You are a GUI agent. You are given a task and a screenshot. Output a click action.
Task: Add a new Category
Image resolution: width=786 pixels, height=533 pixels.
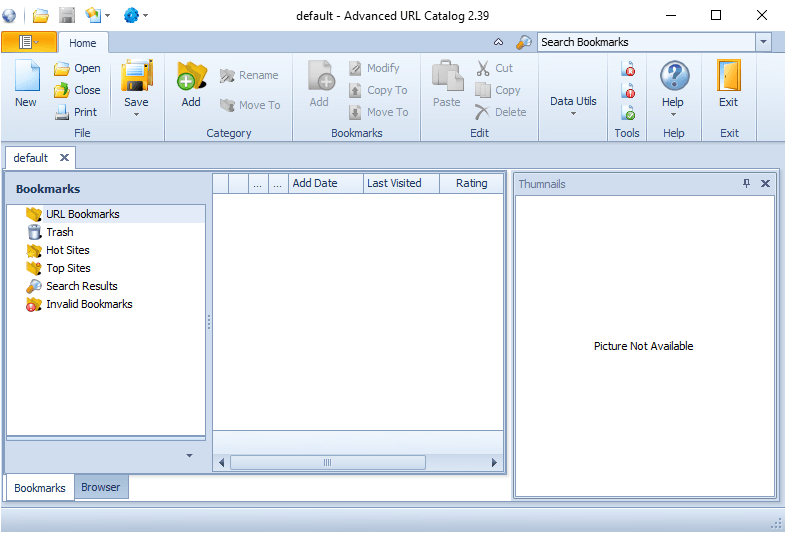(x=191, y=83)
